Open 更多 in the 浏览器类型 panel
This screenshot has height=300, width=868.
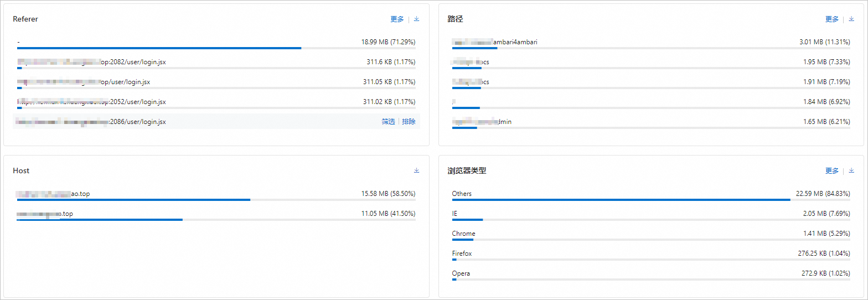tap(832, 170)
